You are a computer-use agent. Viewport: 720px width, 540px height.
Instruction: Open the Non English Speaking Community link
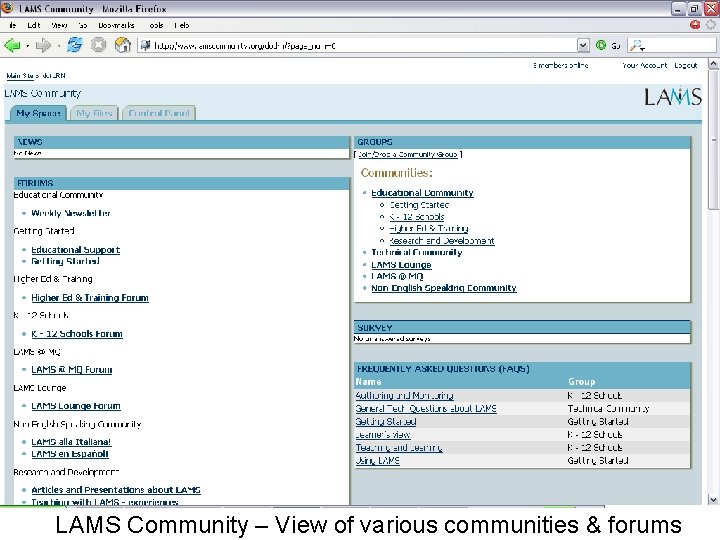pos(444,288)
